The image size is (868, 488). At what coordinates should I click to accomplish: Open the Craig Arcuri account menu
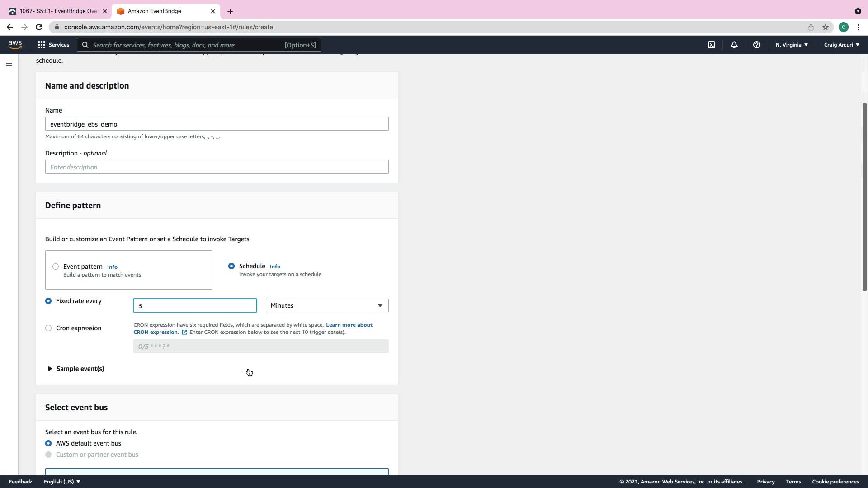841,45
